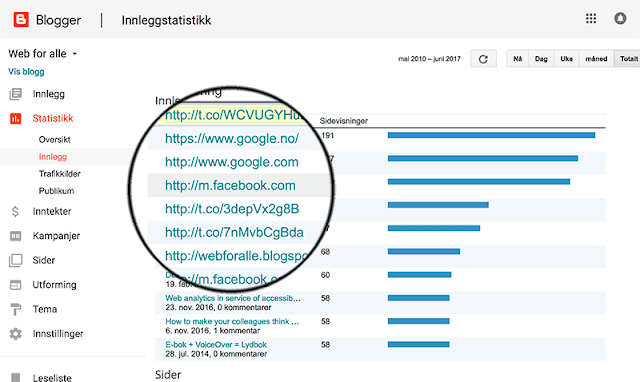The width and height of the screenshot is (640, 382).
Task: Refresh statistics with the reload button
Action: pos(483,59)
